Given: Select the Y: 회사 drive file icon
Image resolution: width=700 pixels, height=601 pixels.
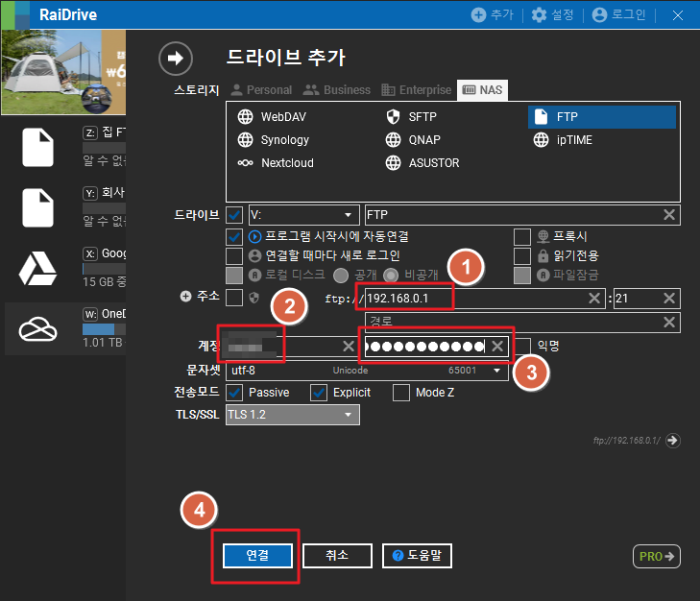Looking at the screenshot, I should tap(38, 207).
